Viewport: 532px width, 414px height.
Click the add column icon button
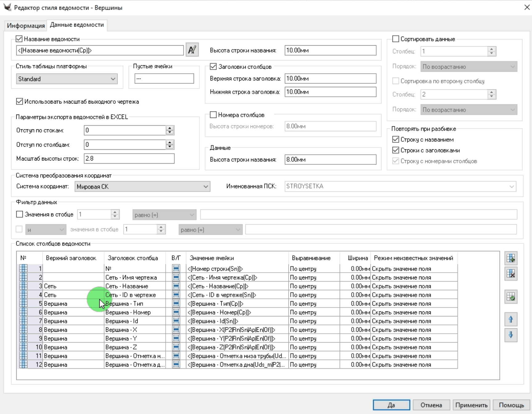pyautogui.click(x=511, y=258)
